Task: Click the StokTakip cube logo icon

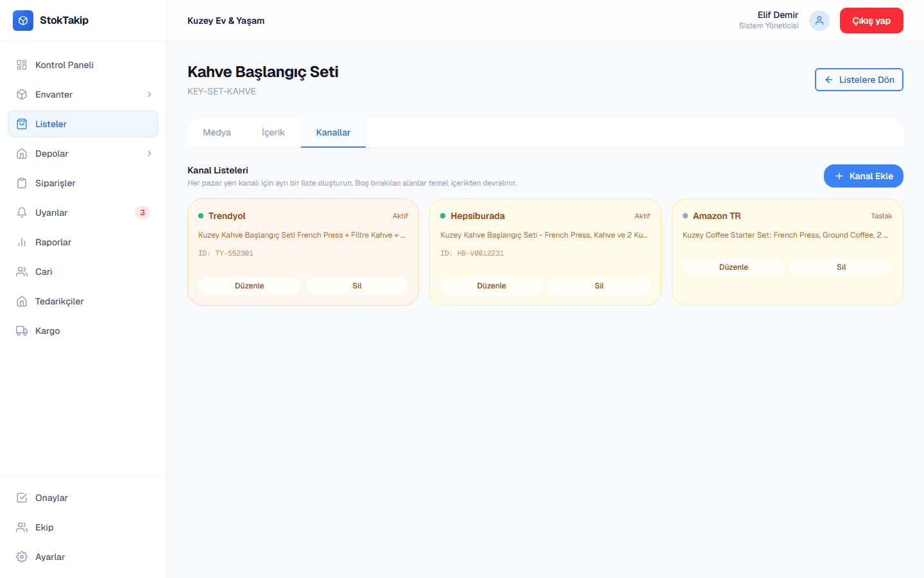Action: [x=23, y=21]
